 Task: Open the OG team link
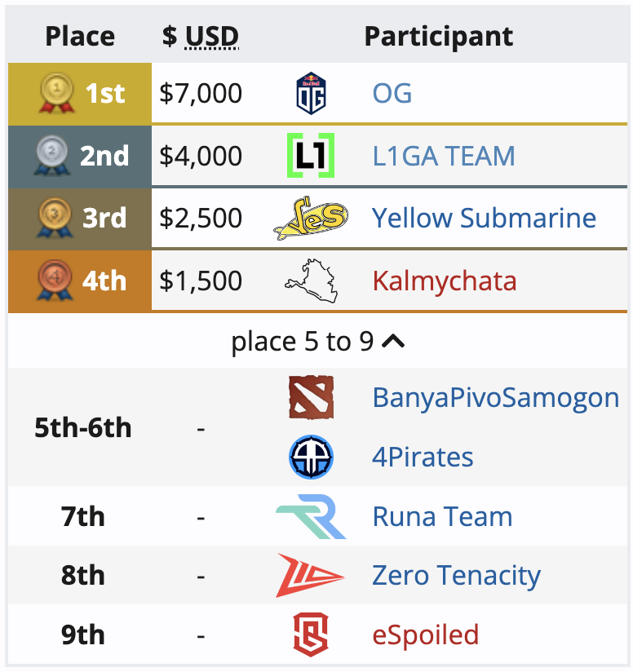392,93
